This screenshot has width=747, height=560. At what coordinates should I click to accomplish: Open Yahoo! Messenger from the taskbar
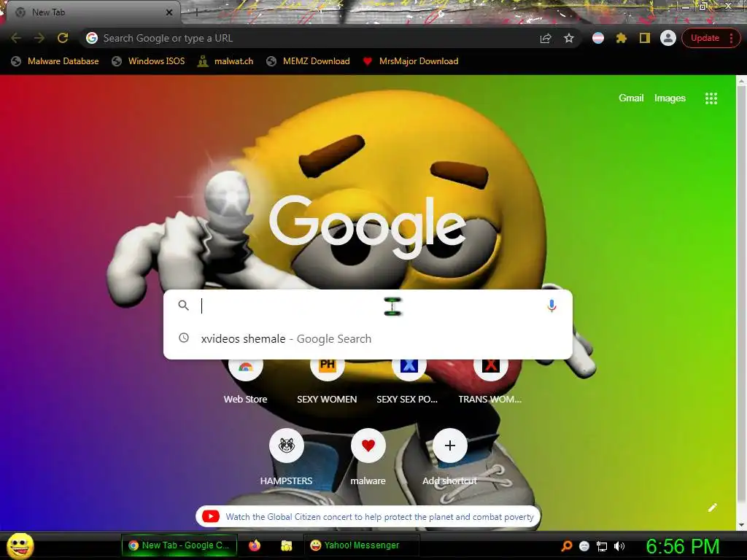pyautogui.click(x=361, y=545)
